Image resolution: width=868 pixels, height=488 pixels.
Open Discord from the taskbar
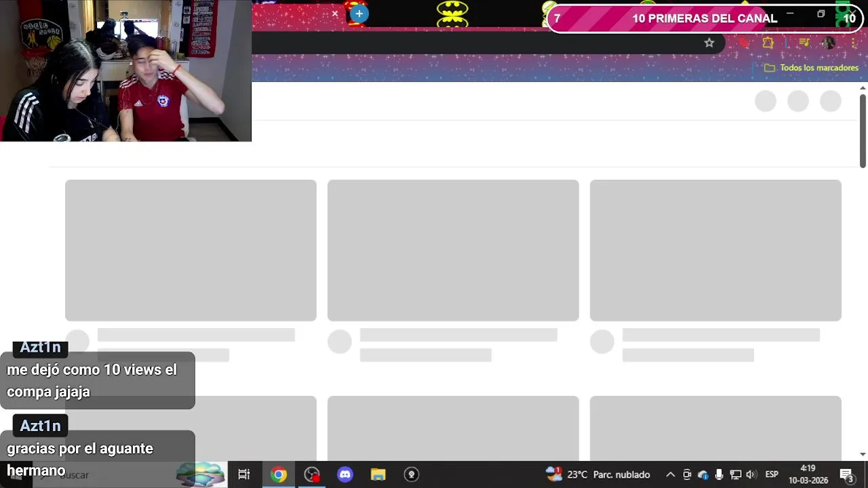click(x=345, y=474)
